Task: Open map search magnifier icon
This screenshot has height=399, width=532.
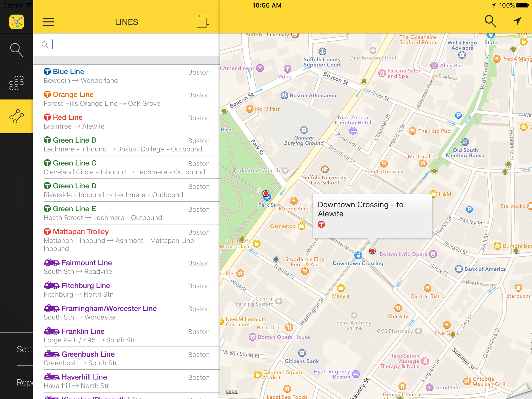Action: pyautogui.click(x=490, y=21)
